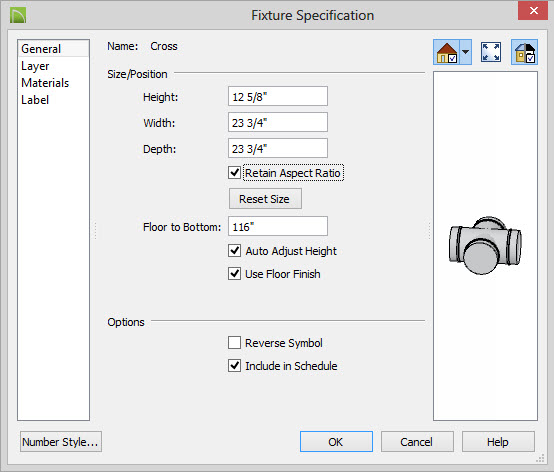Toggle Retain Aspect Ratio checkbox
Image resolution: width=554 pixels, height=472 pixels.
[x=234, y=173]
